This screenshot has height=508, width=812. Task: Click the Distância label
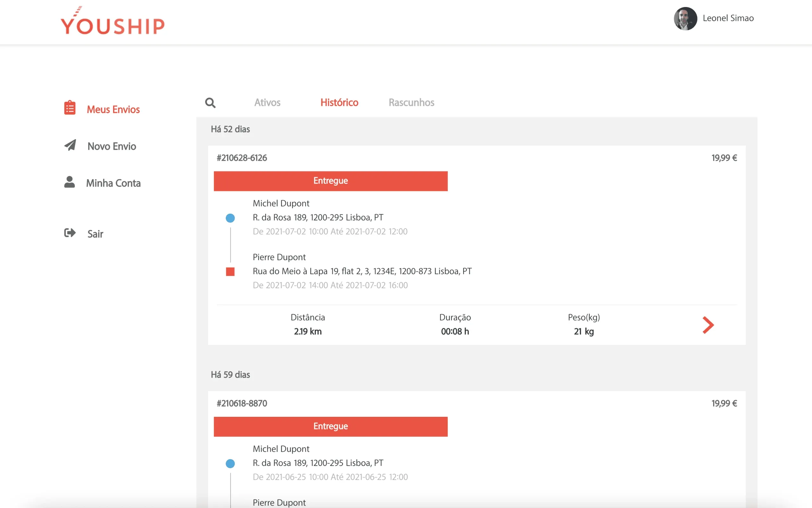click(308, 317)
